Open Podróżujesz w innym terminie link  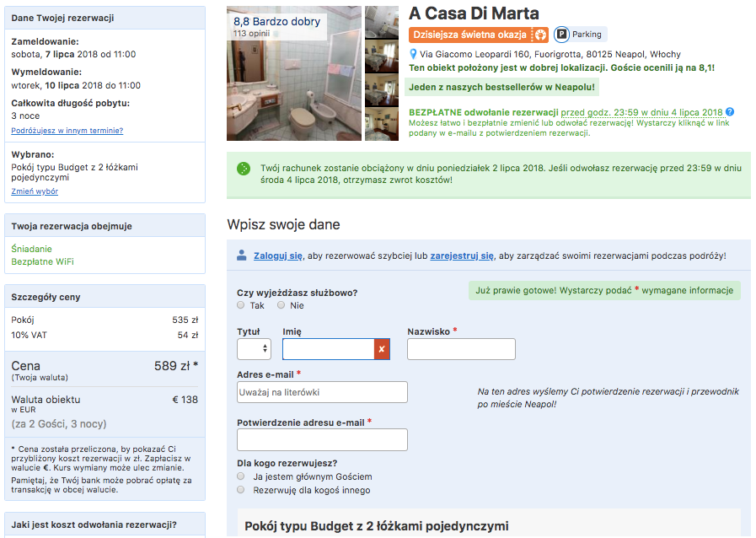(67, 130)
